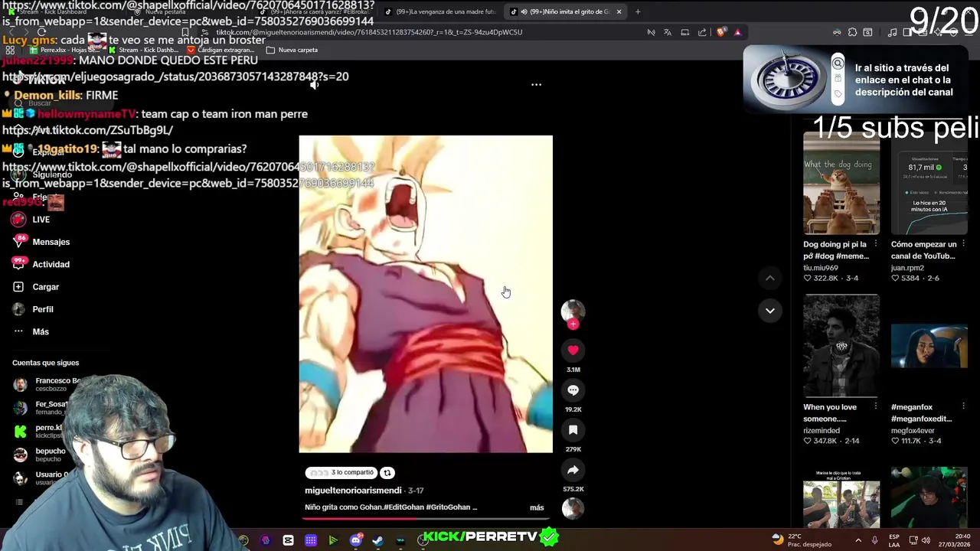
Task: Open author megfox4ever link
Action: pyautogui.click(x=913, y=431)
